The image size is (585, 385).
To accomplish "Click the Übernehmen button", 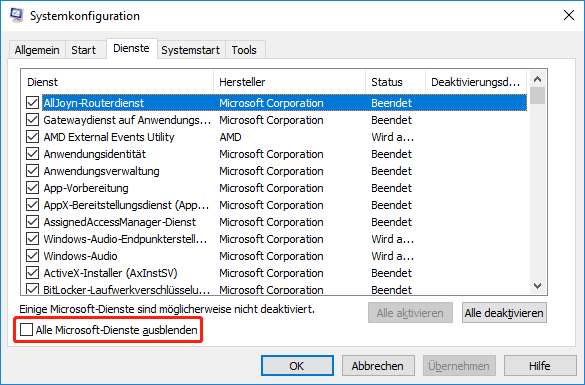I will [x=459, y=366].
